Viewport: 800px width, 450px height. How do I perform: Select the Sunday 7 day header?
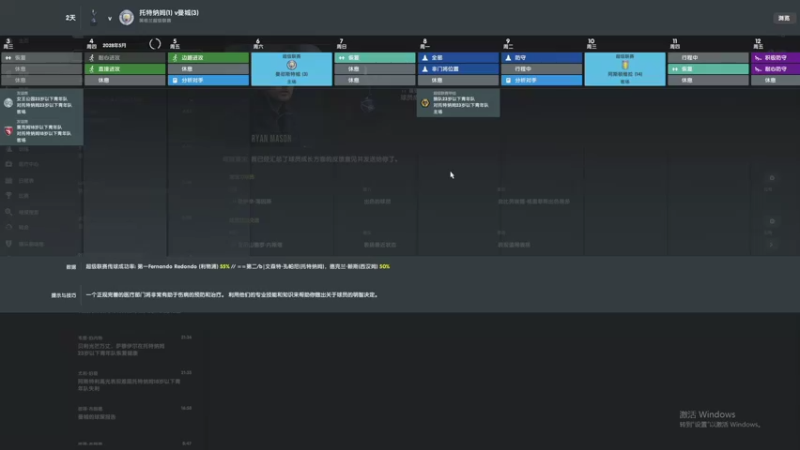341,43
